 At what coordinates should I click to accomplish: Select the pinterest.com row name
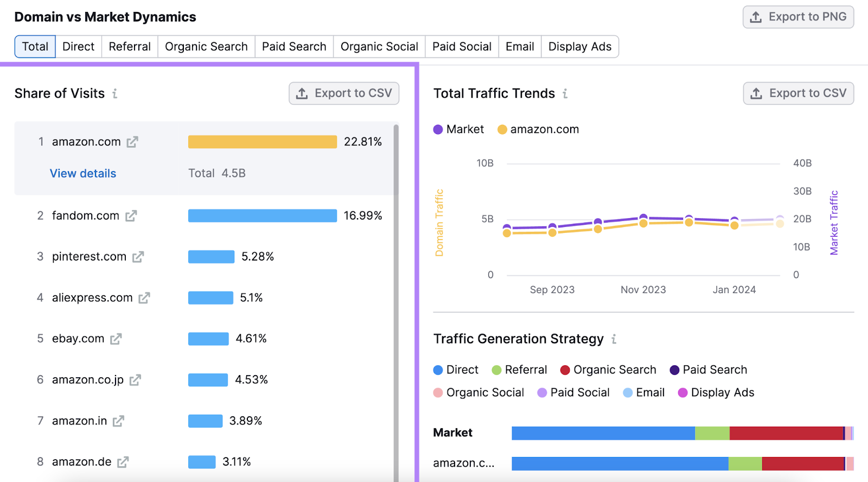[90, 257]
